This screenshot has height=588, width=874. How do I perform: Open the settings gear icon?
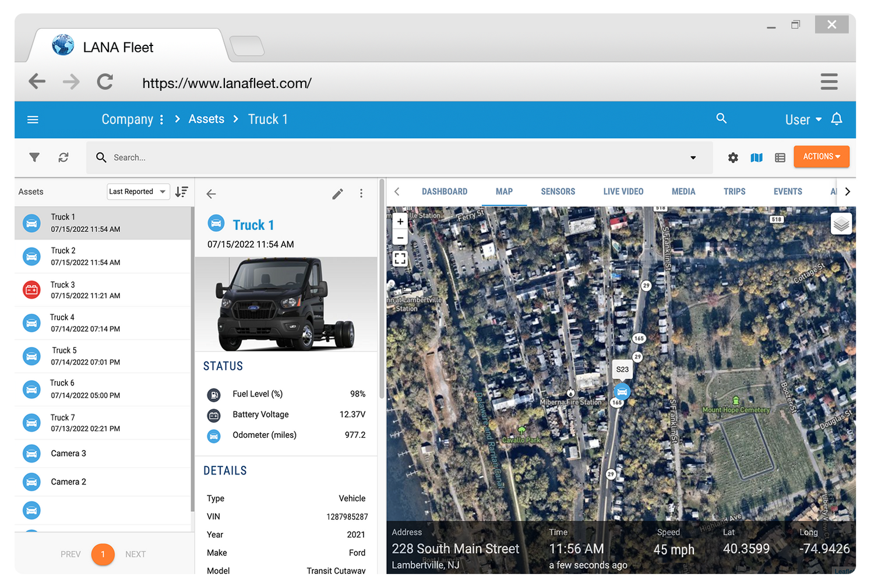[x=733, y=157]
